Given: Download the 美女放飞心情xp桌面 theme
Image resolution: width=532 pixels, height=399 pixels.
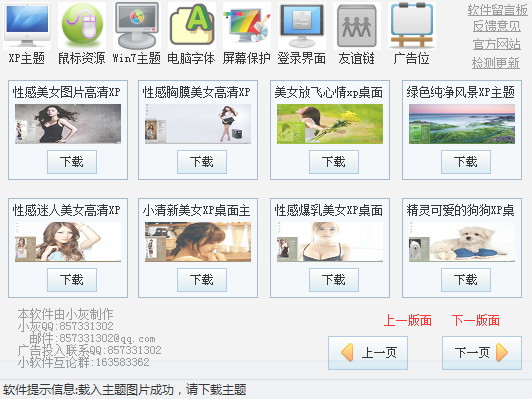Looking at the screenshot, I should click(x=334, y=162).
